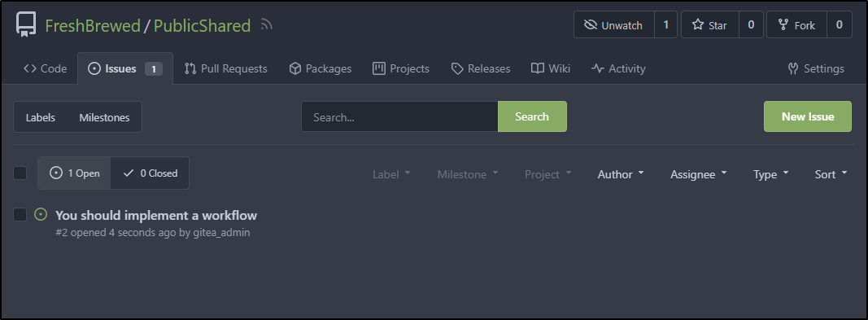This screenshot has height=320, width=868.
Task: Open the Packages tab
Action: [321, 68]
